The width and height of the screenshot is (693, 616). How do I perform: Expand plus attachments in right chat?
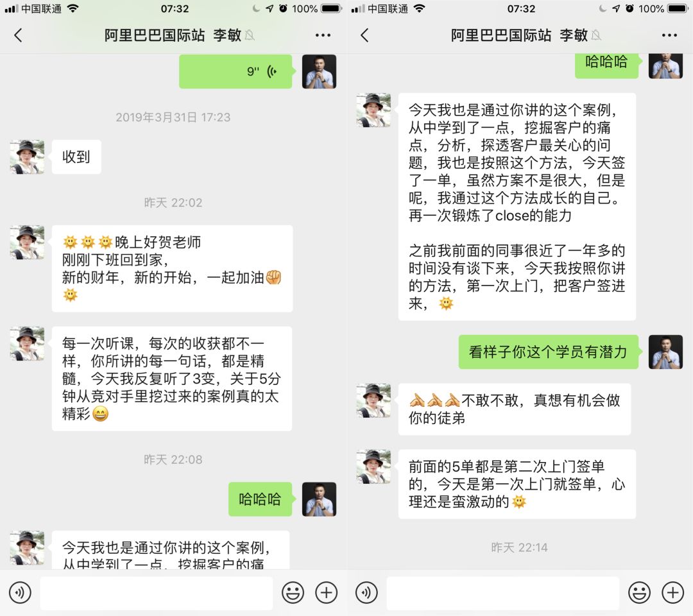point(672,593)
